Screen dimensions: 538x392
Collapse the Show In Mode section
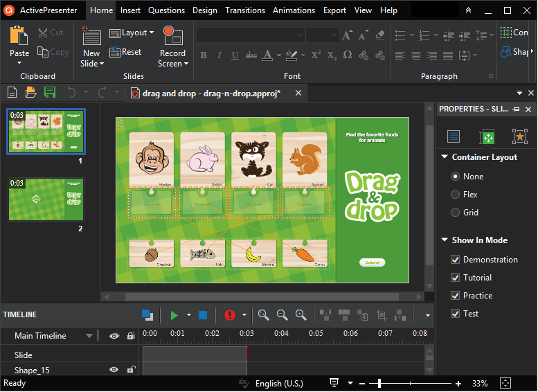pos(445,240)
